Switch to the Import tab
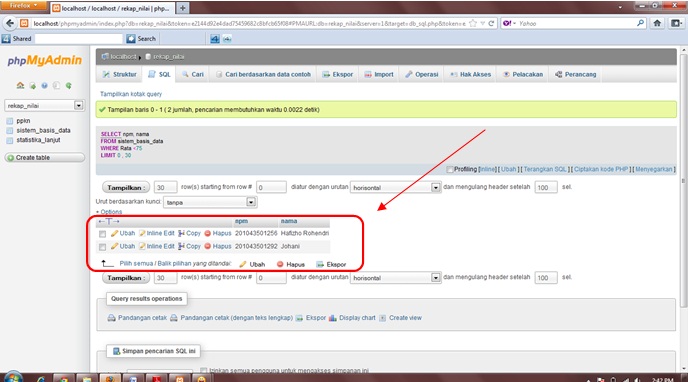The image size is (688, 382). (379, 75)
